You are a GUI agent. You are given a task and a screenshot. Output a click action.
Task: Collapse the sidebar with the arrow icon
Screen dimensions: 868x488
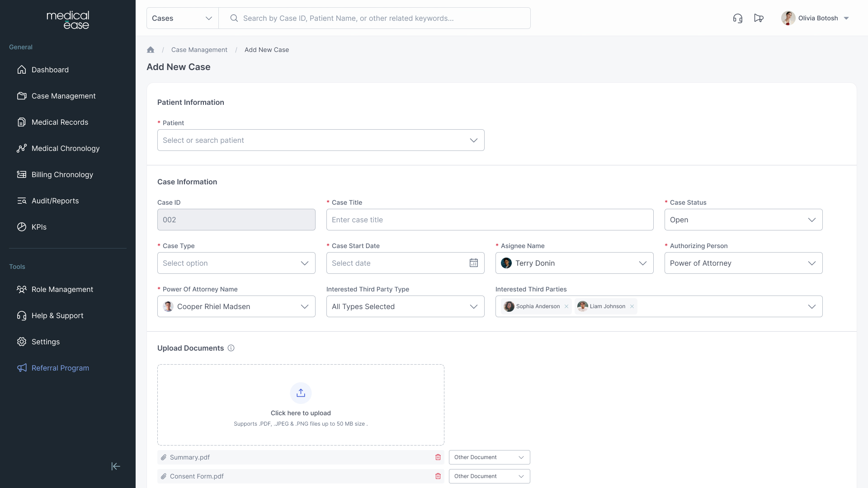pyautogui.click(x=116, y=466)
